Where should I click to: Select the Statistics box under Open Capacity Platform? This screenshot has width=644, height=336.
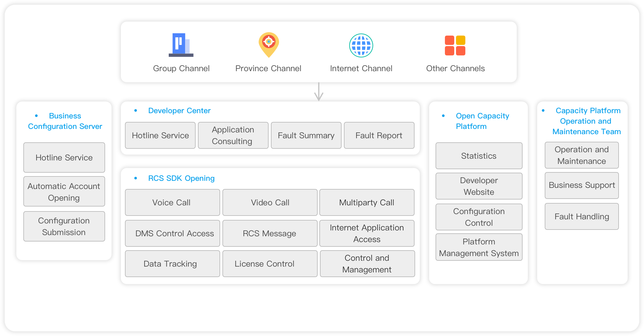[478, 156]
